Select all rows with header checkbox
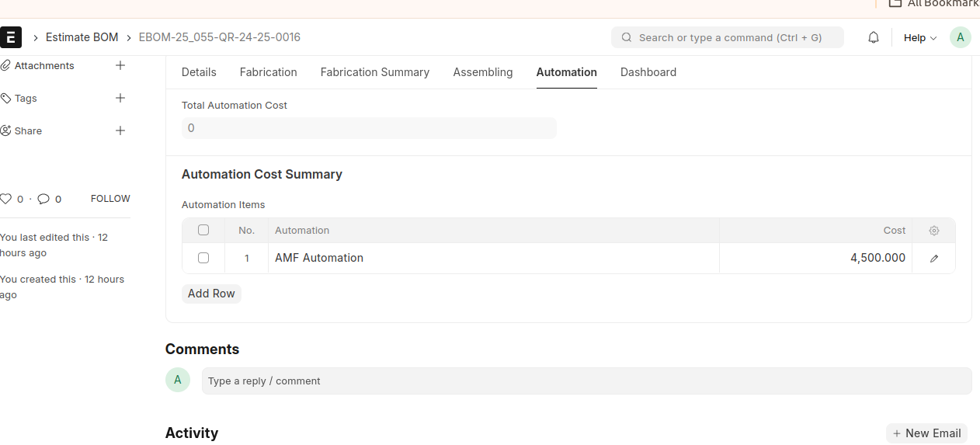 coord(203,230)
